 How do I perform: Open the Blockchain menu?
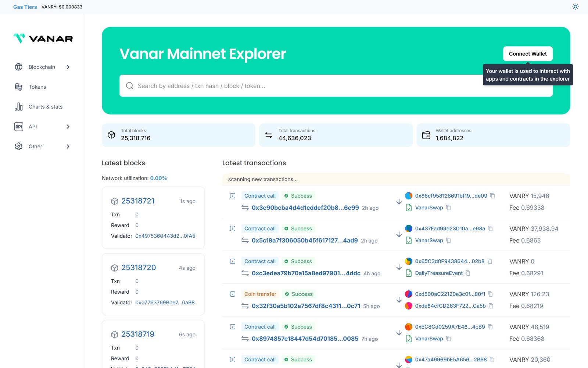pos(42,67)
